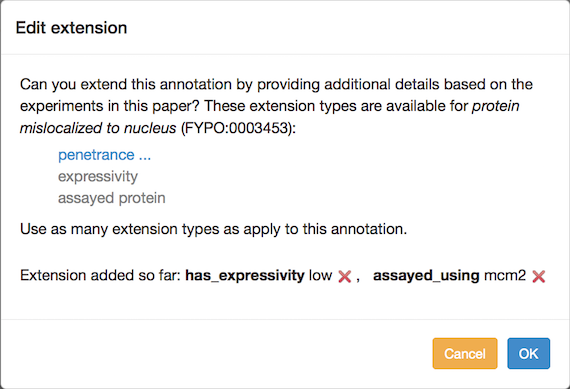Remove the has_expressivity low extension

(x=344, y=277)
